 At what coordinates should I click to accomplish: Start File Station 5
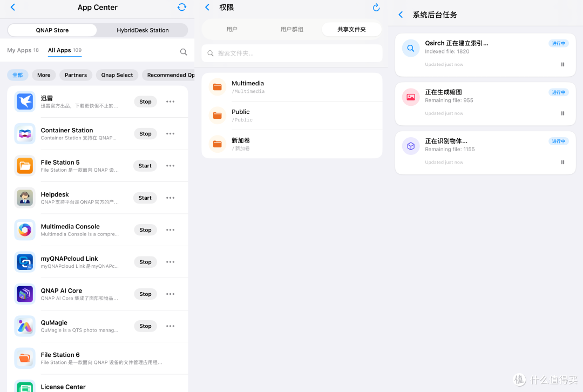145,166
